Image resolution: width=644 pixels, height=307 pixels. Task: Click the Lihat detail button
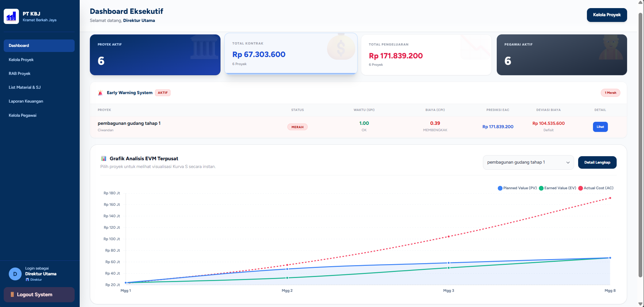click(x=600, y=127)
